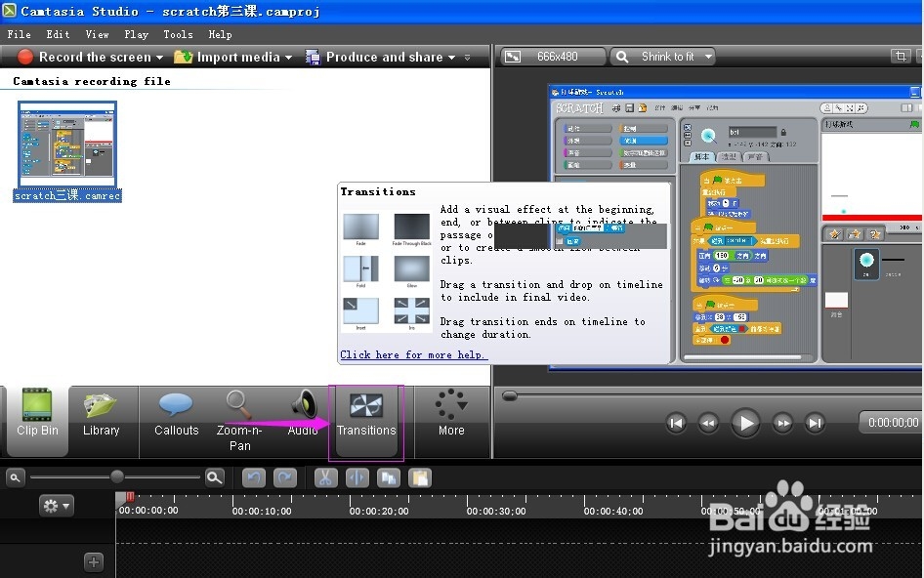Viewport: 924px width, 578px height.
Task: Click the 0:00:00;00 preview time display
Action: point(892,423)
